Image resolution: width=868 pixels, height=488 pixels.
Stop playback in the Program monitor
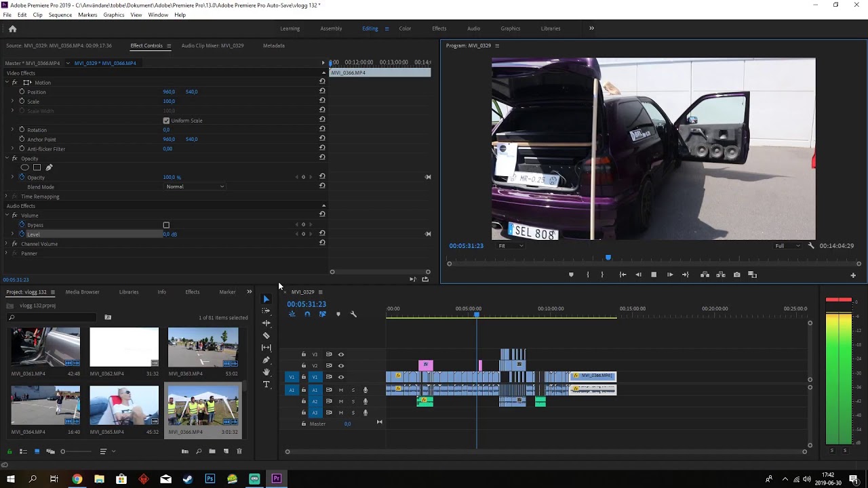coord(654,274)
